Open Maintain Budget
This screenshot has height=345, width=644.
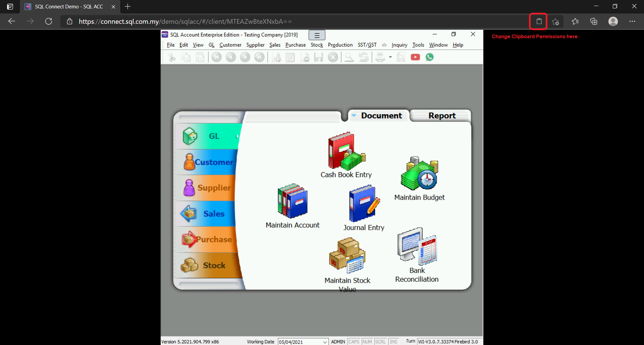tap(419, 174)
